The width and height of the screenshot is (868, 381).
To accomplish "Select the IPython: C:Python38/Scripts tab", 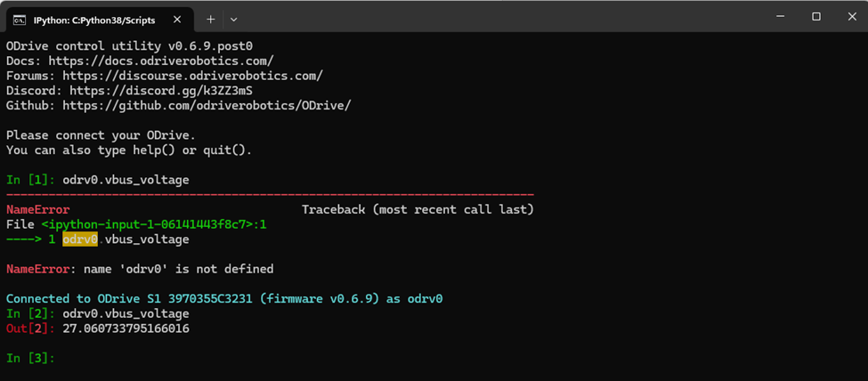I will pyautogui.click(x=93, y=19).
